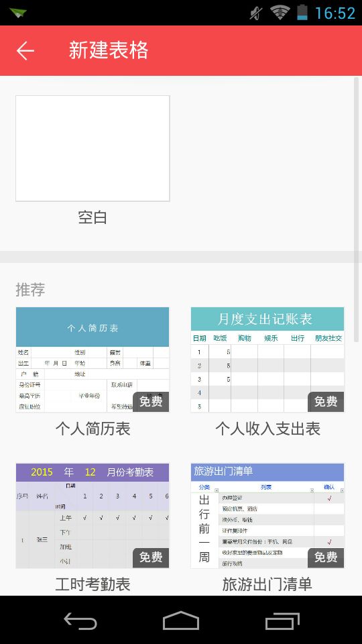This screenshot has width=362, height=644.
Task: Open the 月度支出记账表 template thumbnail
Action: coord(267,360)
